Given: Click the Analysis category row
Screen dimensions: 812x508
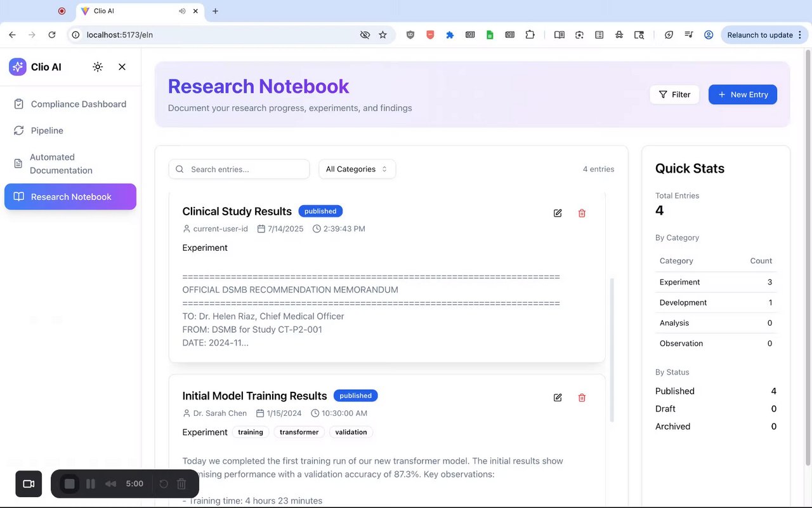Looking at the screenshot, I should pyautogui.click(x=716, y=323).
